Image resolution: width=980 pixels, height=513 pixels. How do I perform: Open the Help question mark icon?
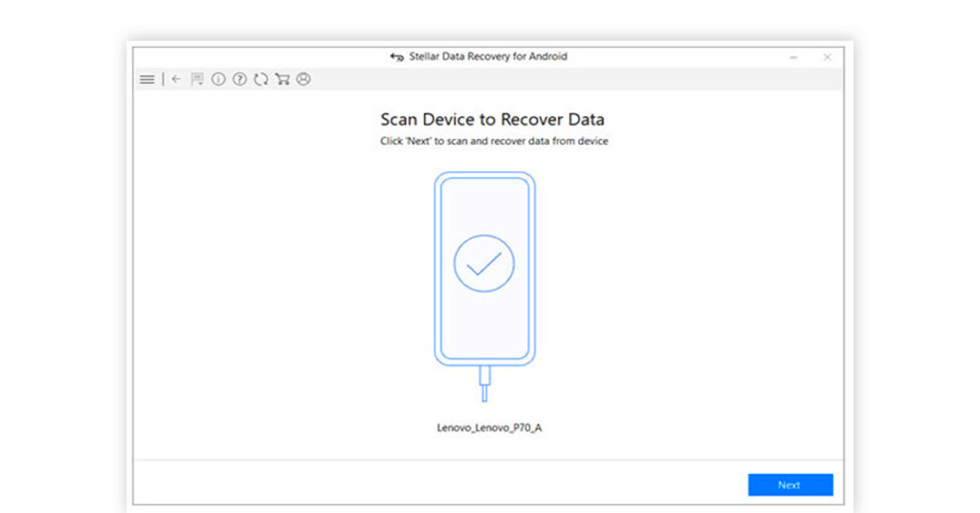coord(239,79)
